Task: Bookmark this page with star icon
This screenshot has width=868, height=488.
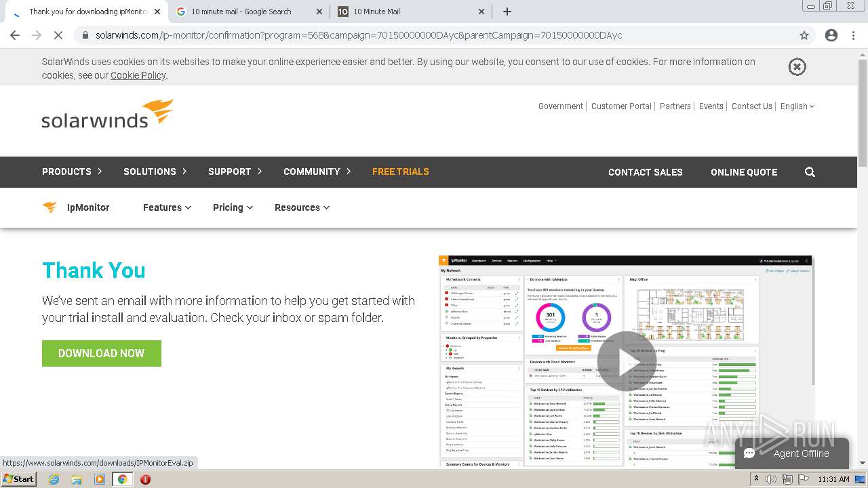Action: (x=804, y=35)
